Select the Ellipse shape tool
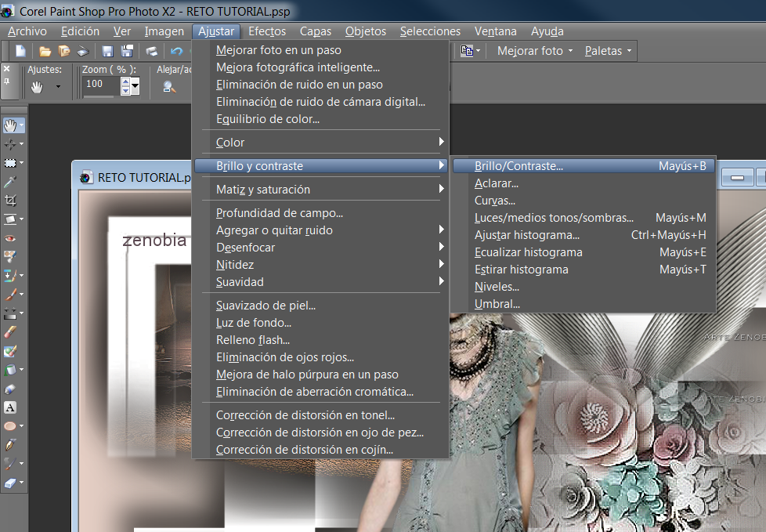 [9, 426]
